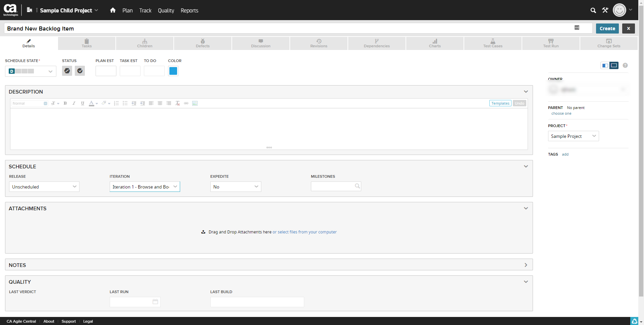Open the Iteration dropdown
This screenshot has width=644, height=325.
point(145,187)
